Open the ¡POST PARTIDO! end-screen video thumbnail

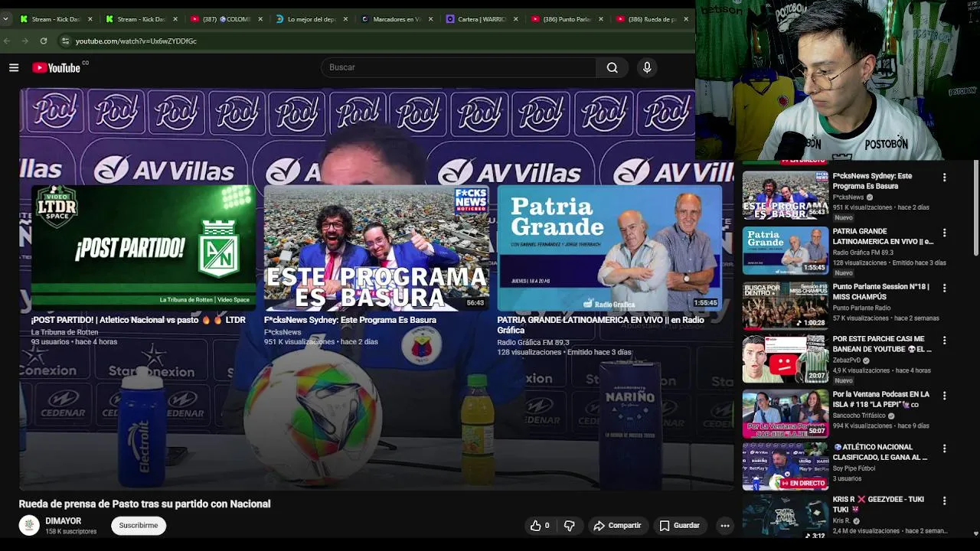144,248
